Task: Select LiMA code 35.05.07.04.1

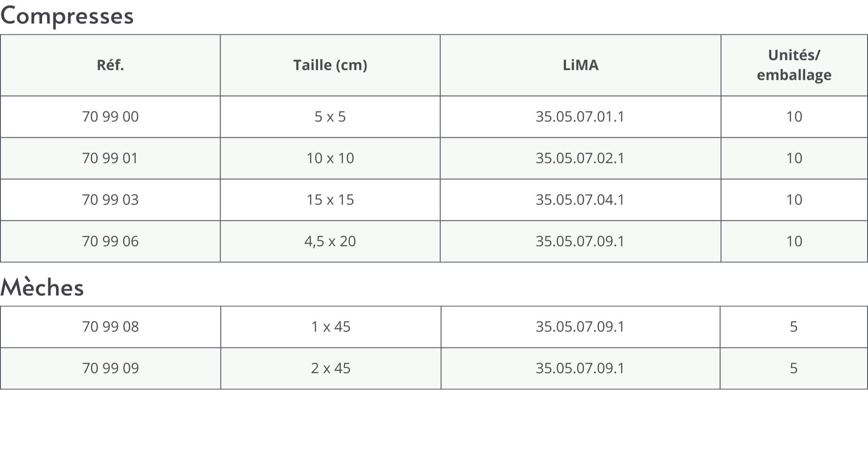Action: 580,200
